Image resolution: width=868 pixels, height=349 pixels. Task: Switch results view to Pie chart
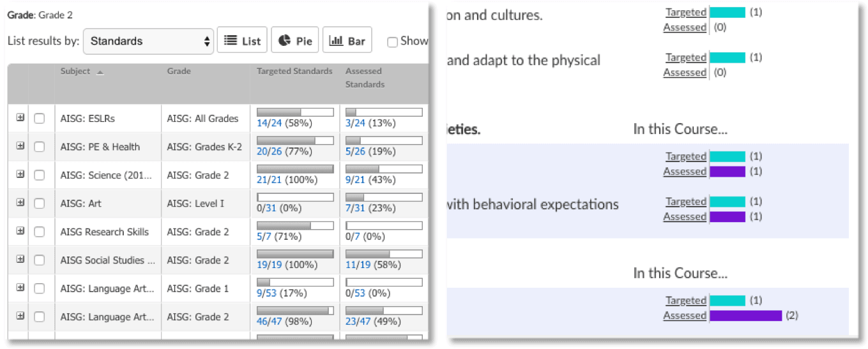295,41
